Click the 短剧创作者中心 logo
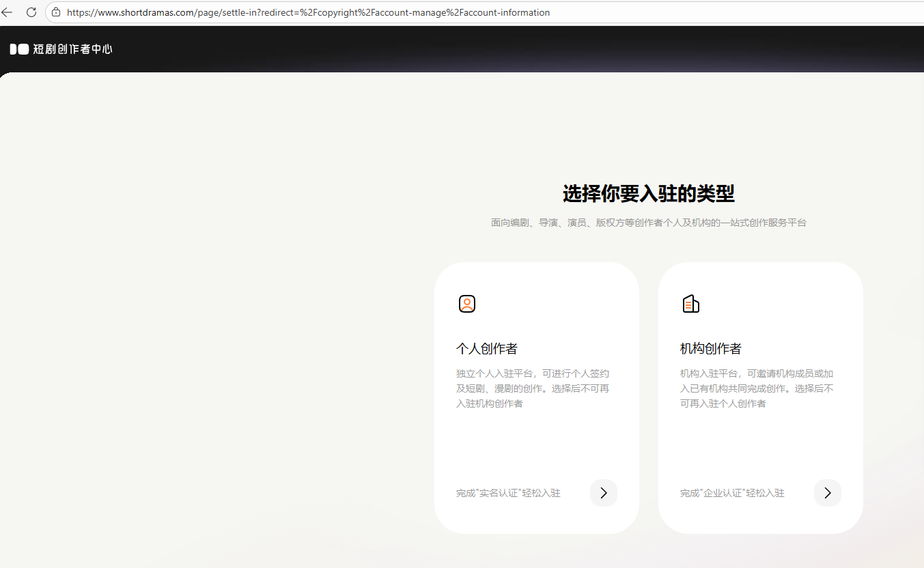Image resolution: width=924 pixels, height=568 pixels. 61,49
